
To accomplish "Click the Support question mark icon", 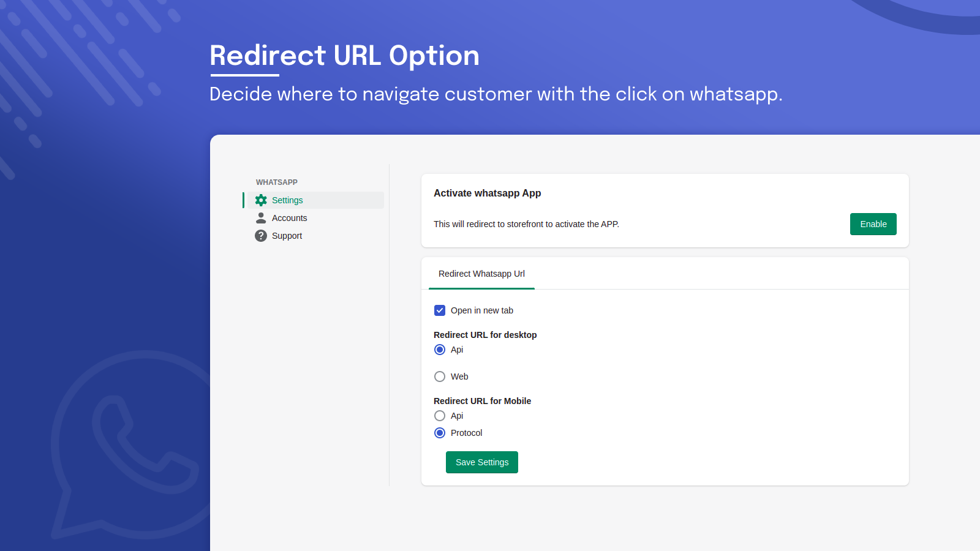I will pos(261,236).
